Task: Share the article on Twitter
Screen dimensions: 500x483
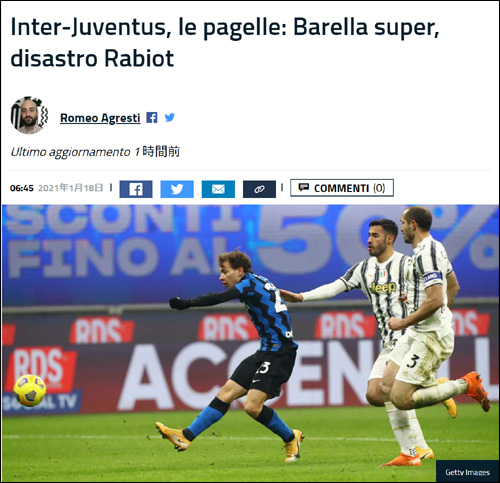Action: tap(177, 189)
